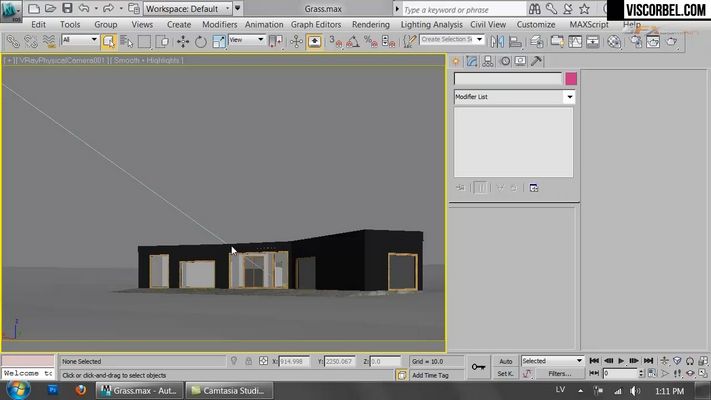Open the Material Editor icon

614,41
